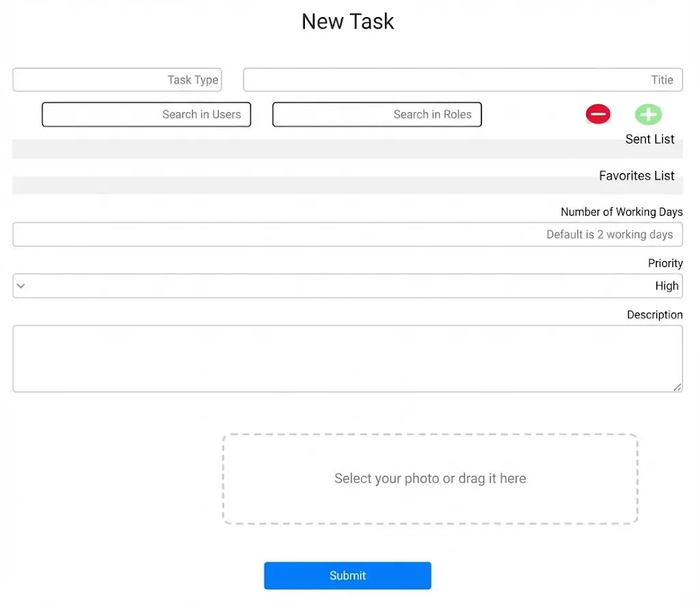This screenshot has width=700, height=608.
Task: Click the Sent List label
Action: point(649,139)
